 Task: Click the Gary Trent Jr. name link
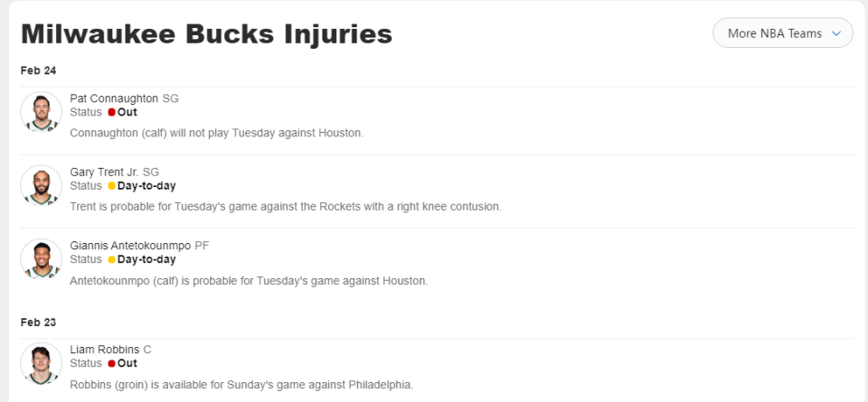click(x=105, y=172)
